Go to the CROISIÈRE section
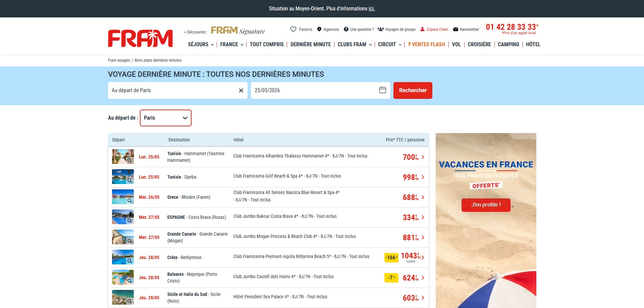644x308 pixels. click(x=479, y=44)
